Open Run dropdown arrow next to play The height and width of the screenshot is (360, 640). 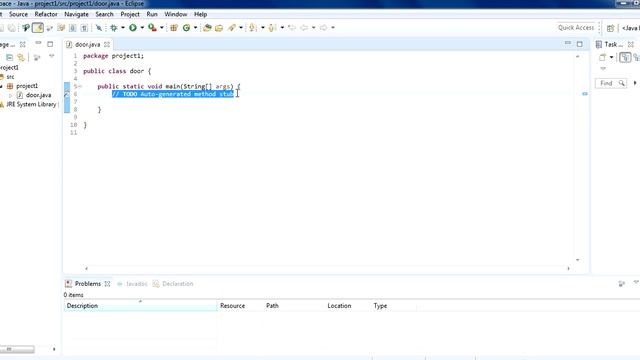(142, 28)
